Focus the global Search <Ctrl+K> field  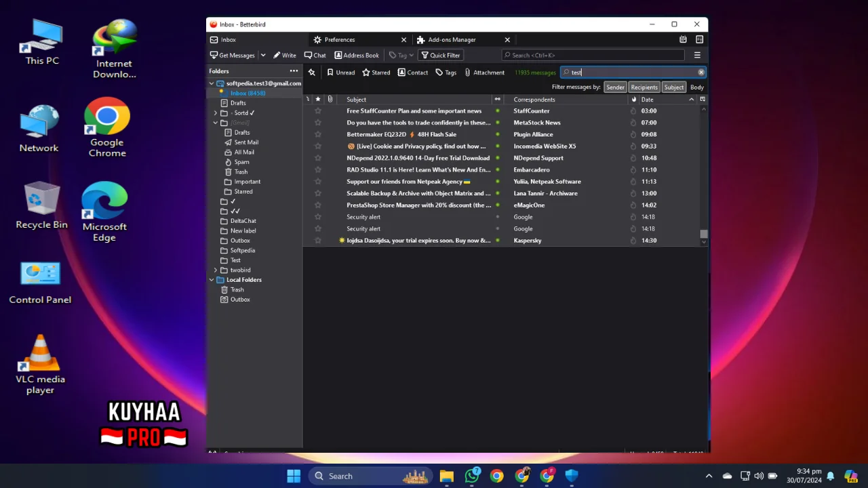coord(593,55)
